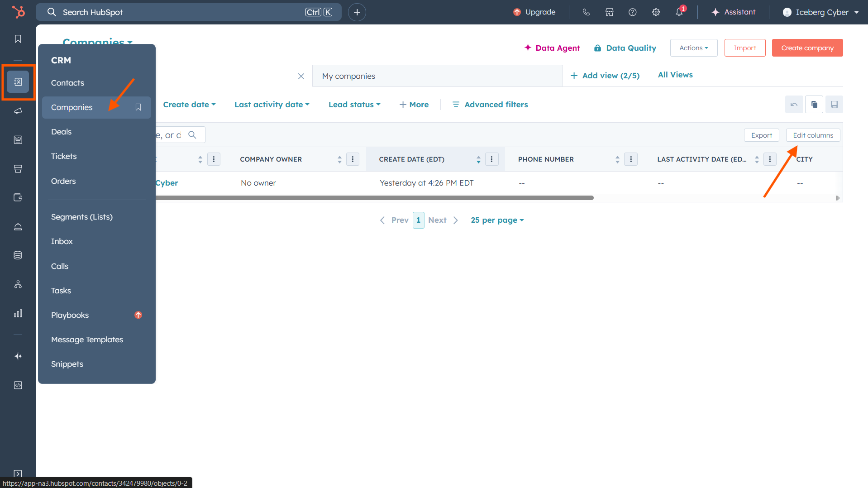Switch to the My companies tab
Viewport: 868px width, 488px height.
click(x=438, y=76)
